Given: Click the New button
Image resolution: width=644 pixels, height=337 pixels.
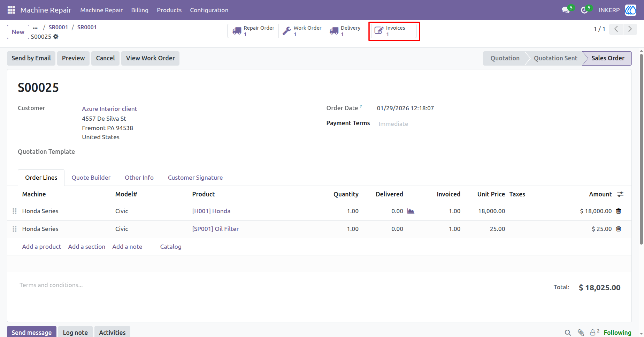Looking at the screenshot, I should 18,32.
